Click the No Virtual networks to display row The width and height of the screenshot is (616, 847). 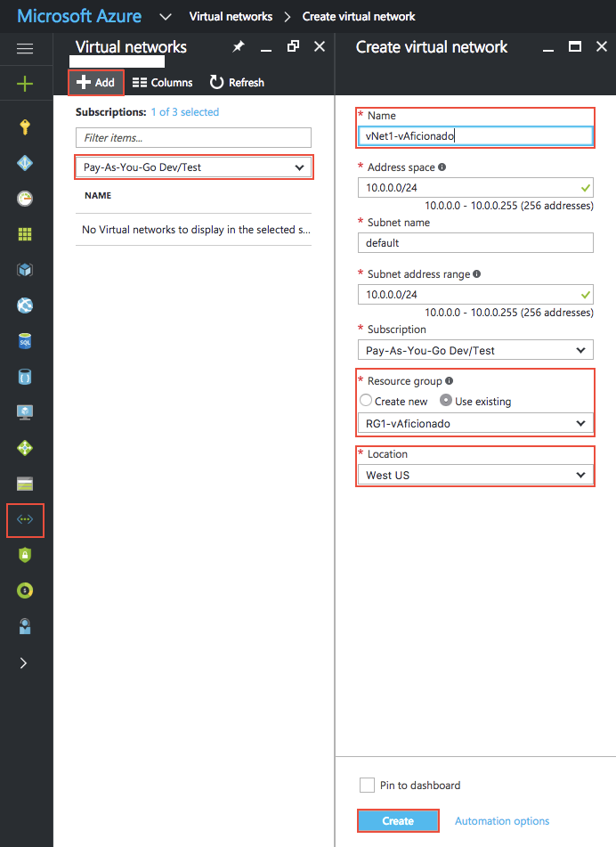[193, 230]
